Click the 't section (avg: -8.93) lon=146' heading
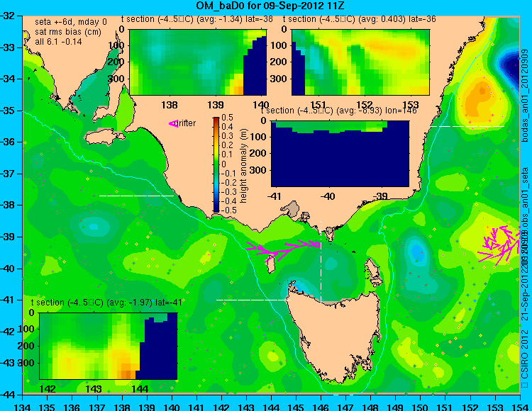The width and height of the screenshot is (532, 411). point(338,111)
